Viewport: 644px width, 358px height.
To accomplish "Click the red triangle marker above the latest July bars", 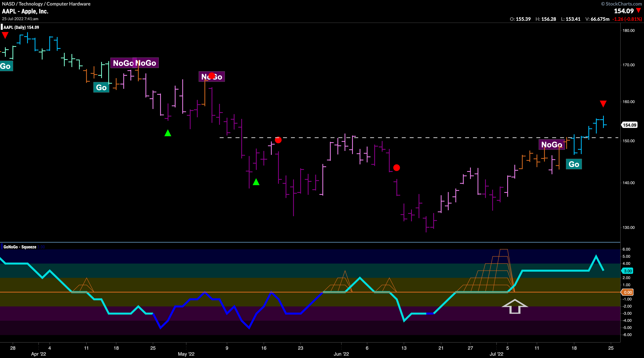I will [x=603, y=104].
